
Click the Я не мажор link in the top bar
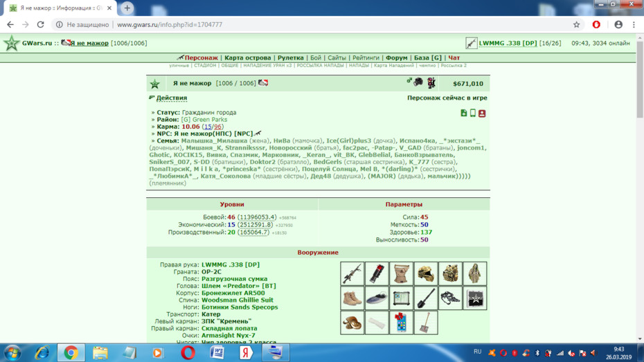pos(89,43)
